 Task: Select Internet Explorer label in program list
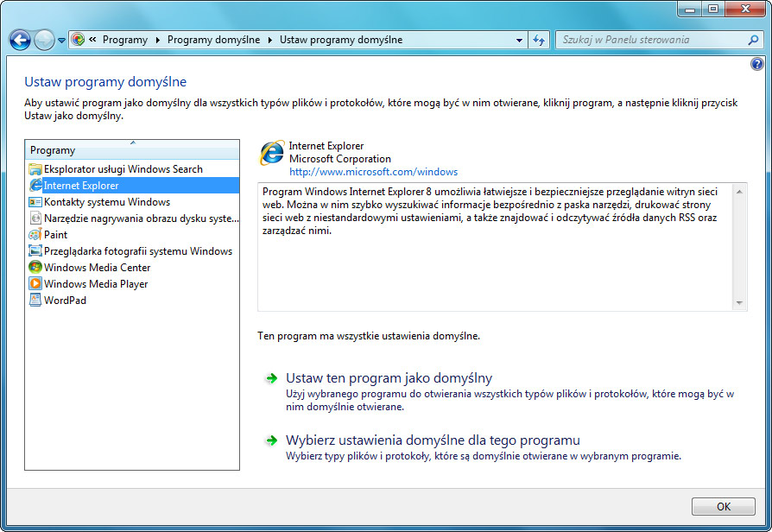pos(81,186)
